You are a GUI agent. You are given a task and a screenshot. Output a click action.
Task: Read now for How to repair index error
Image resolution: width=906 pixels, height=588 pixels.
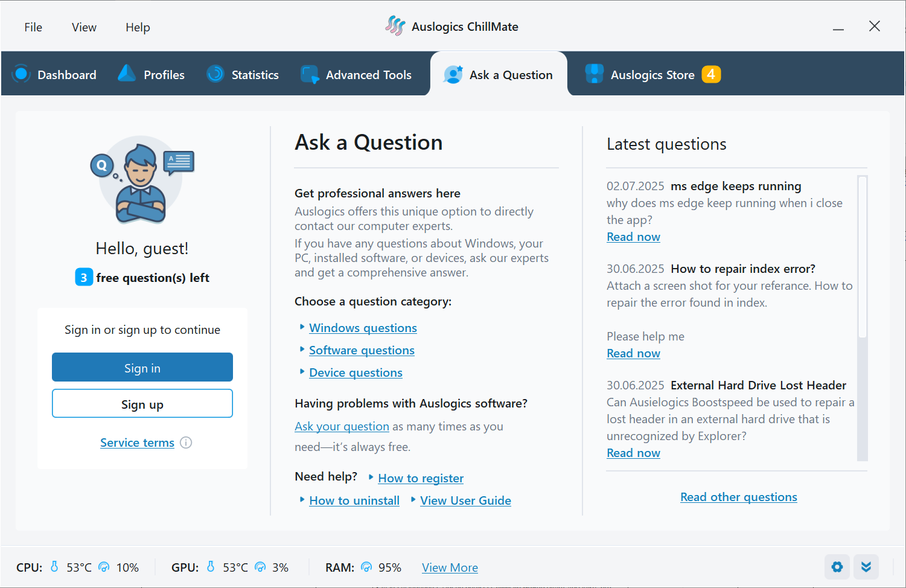[x=633, y=353]
